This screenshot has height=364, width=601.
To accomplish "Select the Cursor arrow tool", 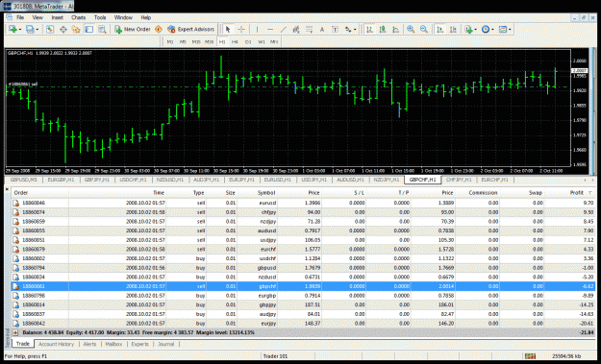I will point(228,29).
